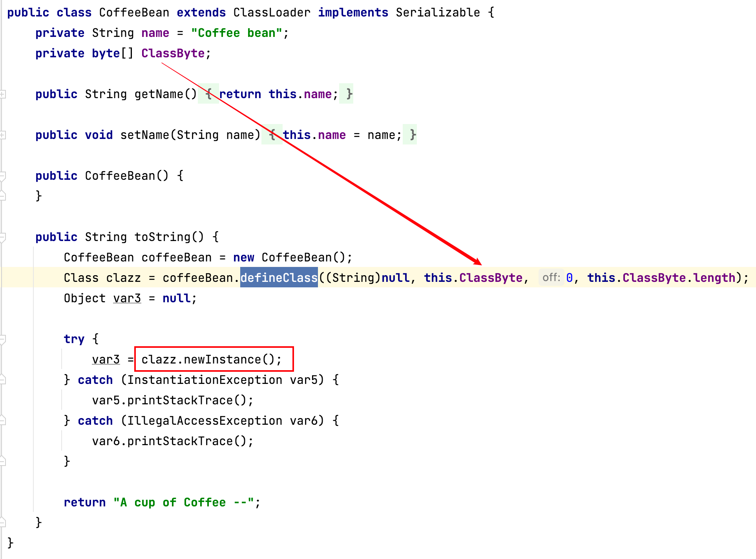This screenshot has width=756, height=559.
Task: Click var3 on the newInstance assignment line
Action: click(x=106, y=360)
